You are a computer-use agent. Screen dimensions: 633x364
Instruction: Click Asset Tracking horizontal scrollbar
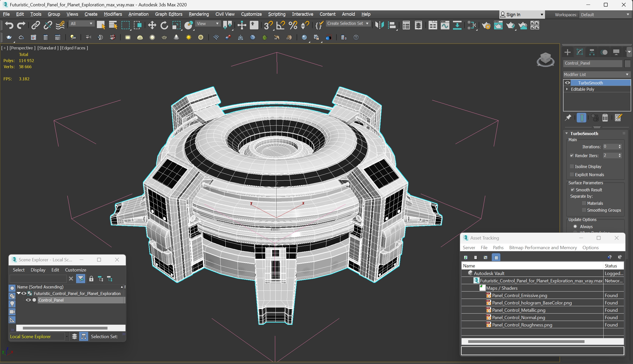[x=526, y=342]
